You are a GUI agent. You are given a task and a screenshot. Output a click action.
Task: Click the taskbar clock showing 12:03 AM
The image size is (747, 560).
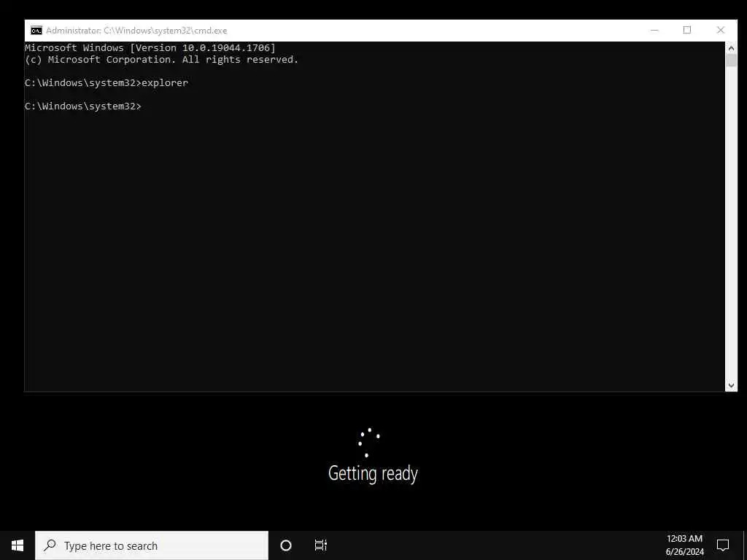click(684, 539)
